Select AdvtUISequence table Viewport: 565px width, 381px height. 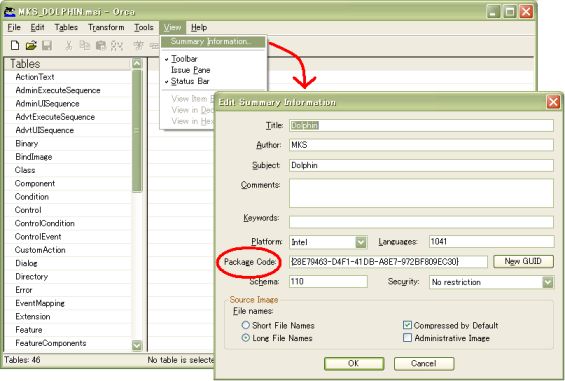[44, 130]
